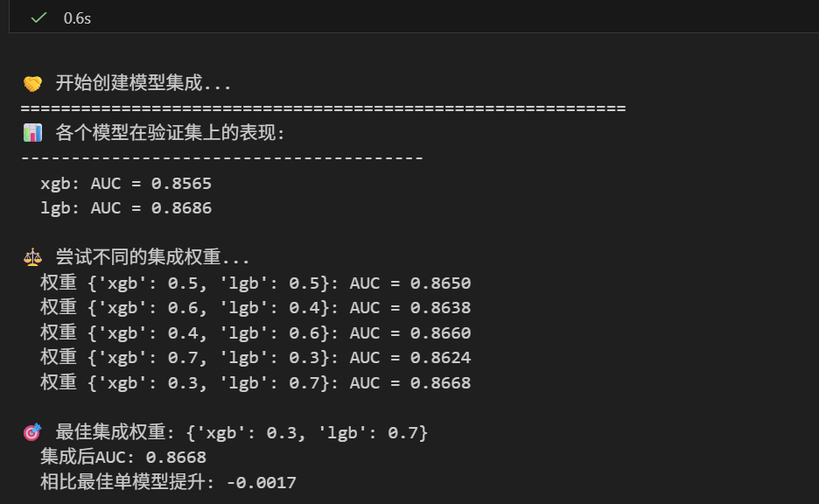Click weight line with AUC = 0.8624
This screenshot has height=504, width=819.
point(255,357)
